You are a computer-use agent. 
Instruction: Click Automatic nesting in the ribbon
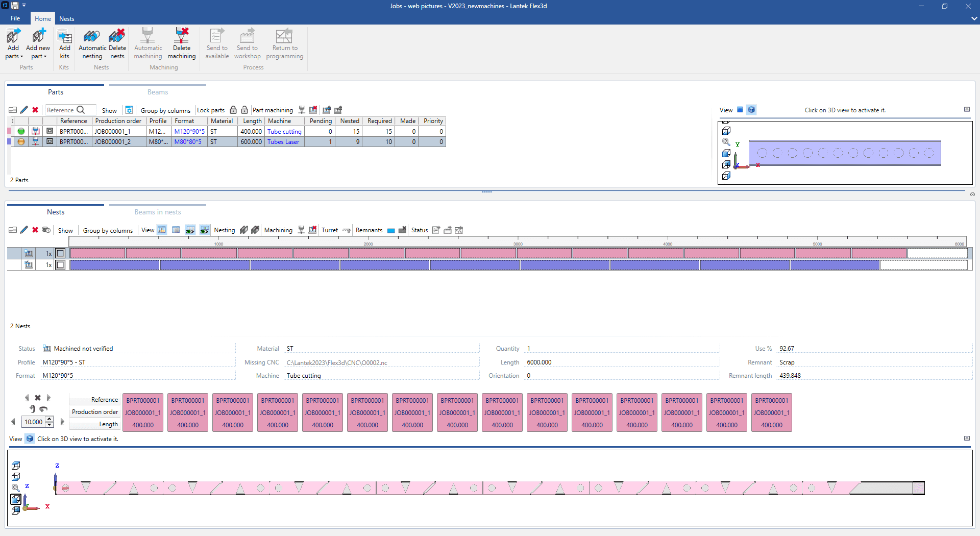[x=92, y=44]
